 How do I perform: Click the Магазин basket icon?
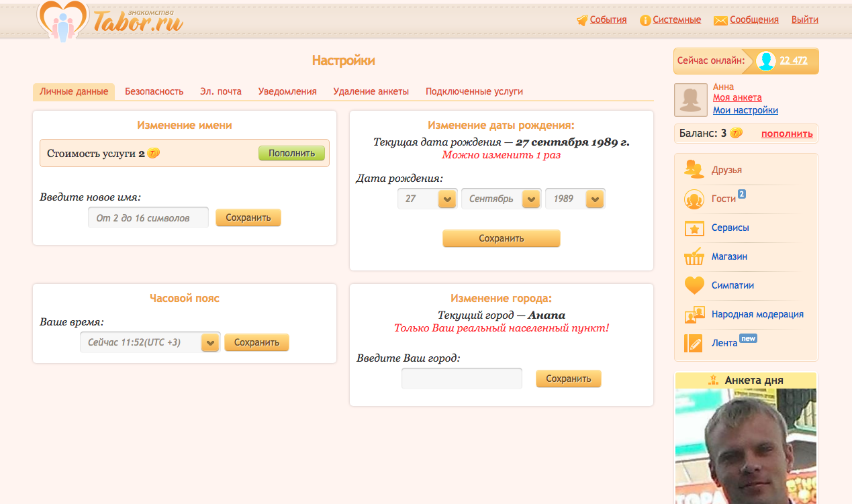click(694, 257)
